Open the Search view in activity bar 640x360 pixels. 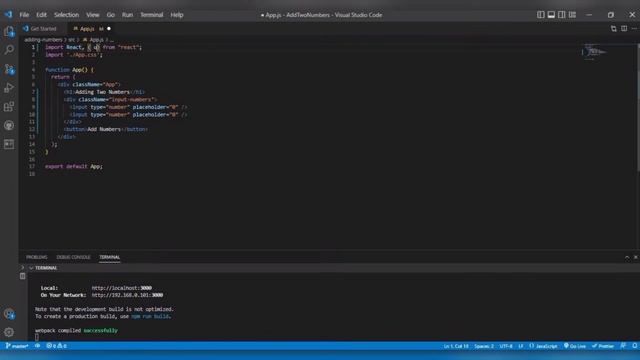point(9,50)
